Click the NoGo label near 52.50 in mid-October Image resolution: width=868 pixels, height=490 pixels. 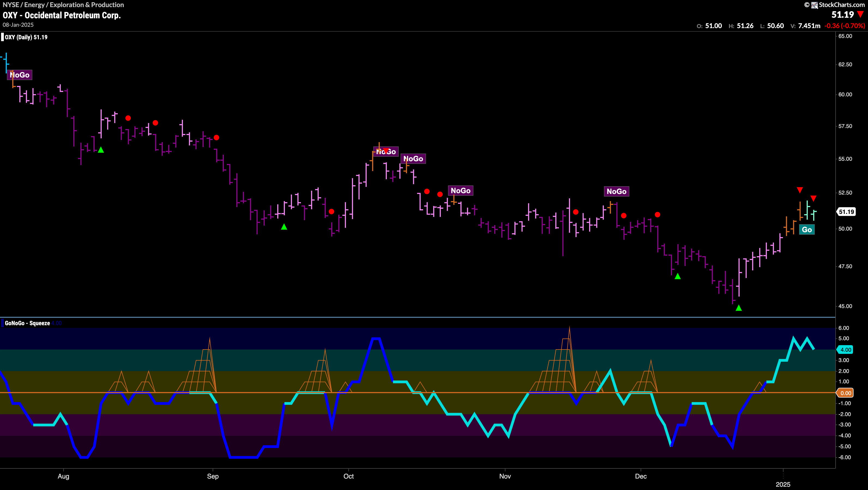tap(461, 190)
